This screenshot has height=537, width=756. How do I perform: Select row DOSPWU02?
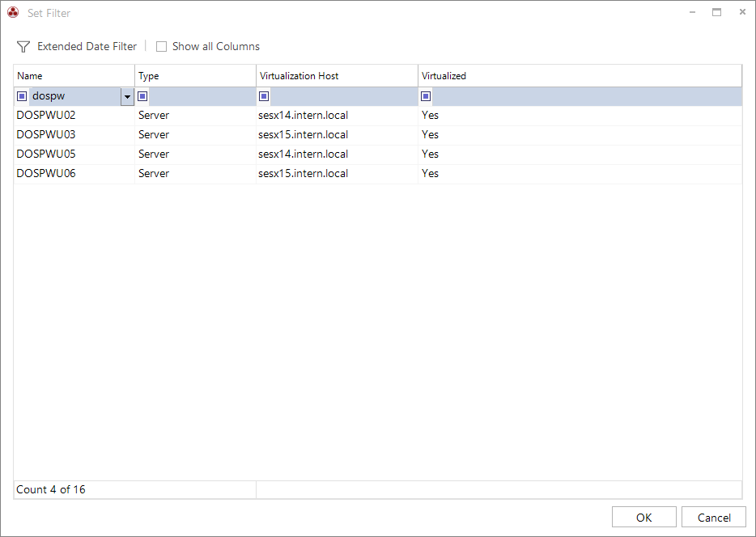378,116
